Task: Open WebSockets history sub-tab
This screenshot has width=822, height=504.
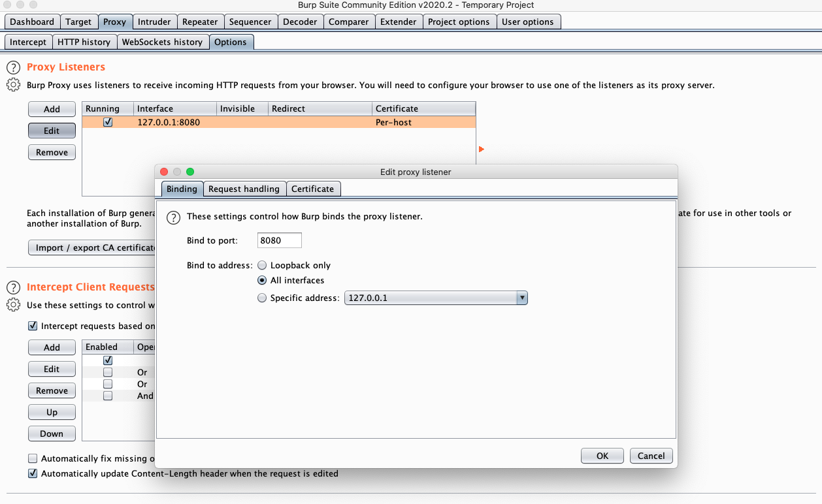Action: [163, 42]
